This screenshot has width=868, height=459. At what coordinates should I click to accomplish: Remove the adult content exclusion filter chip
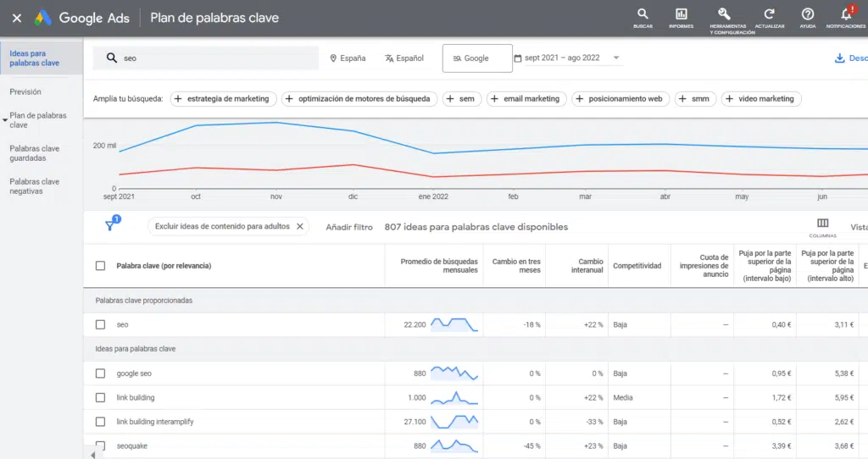pos(299,226)
